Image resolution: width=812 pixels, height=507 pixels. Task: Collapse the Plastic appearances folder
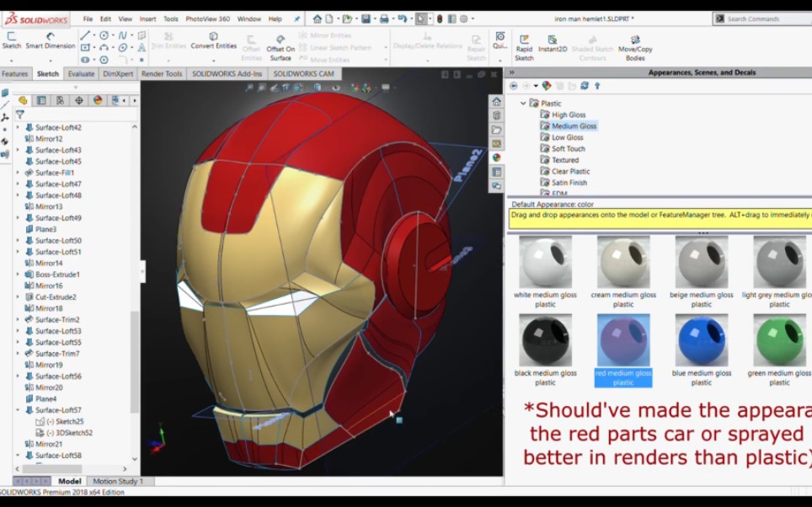[524, 103]
